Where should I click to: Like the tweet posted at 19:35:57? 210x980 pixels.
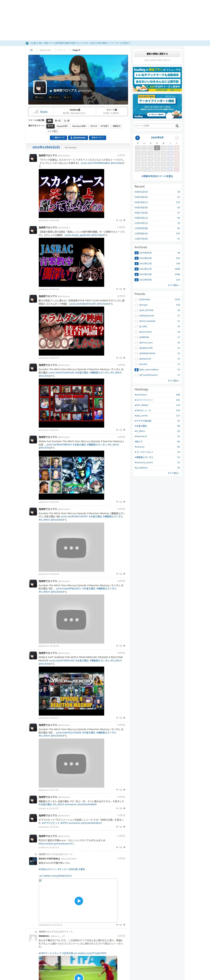124,808
